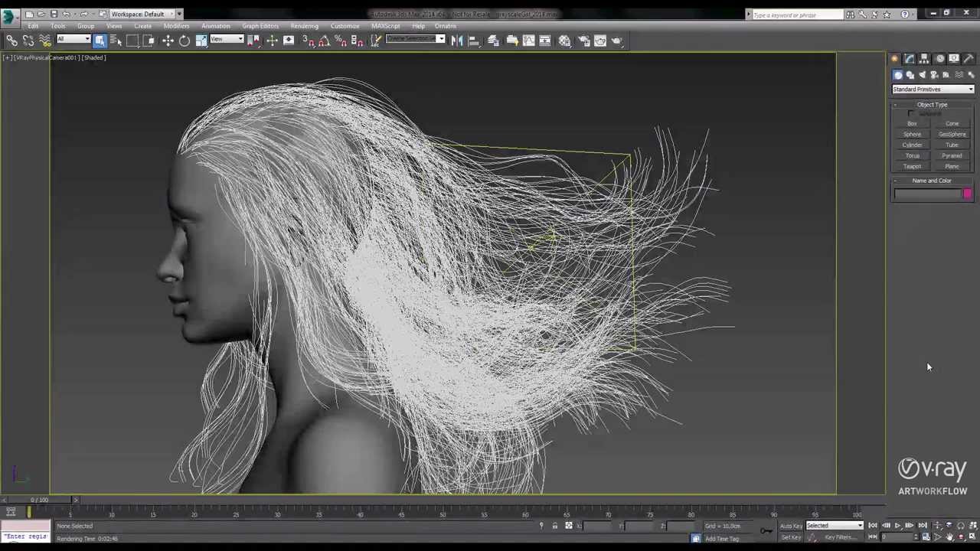
Task: Activate the Select and Rotate tool
Action: point(185,41)
